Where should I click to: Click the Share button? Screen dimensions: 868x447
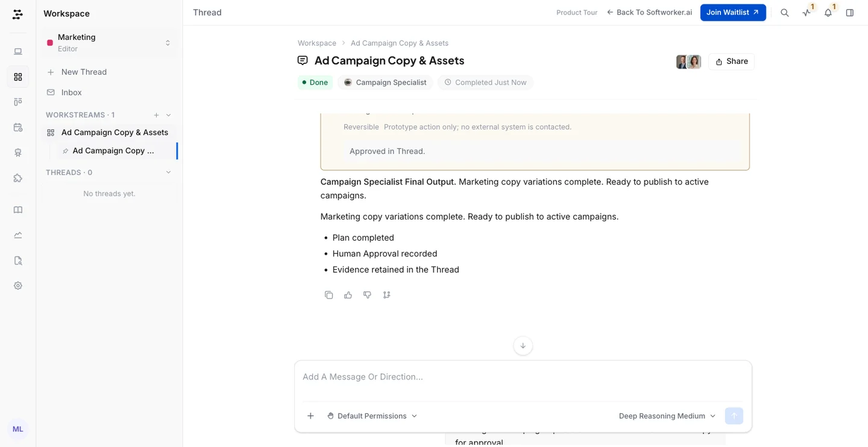click(x=731, y=62)
